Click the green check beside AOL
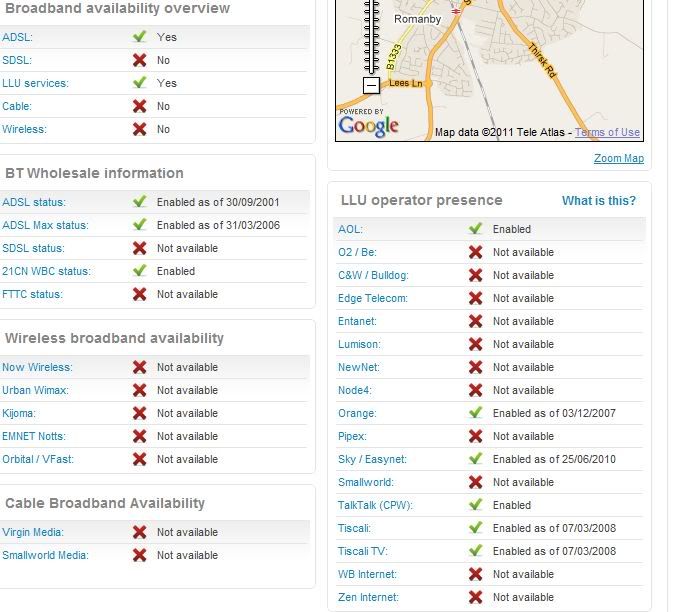 pos(476,229)
